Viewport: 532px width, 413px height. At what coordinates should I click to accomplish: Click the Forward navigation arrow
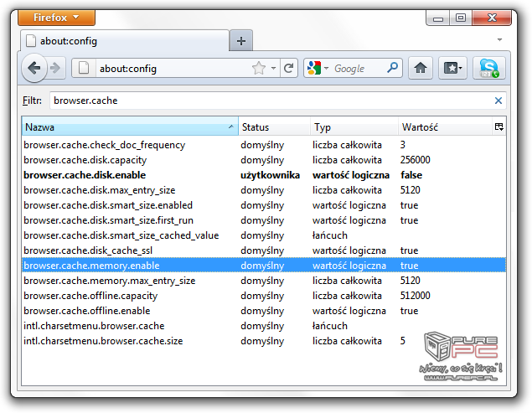55,69
